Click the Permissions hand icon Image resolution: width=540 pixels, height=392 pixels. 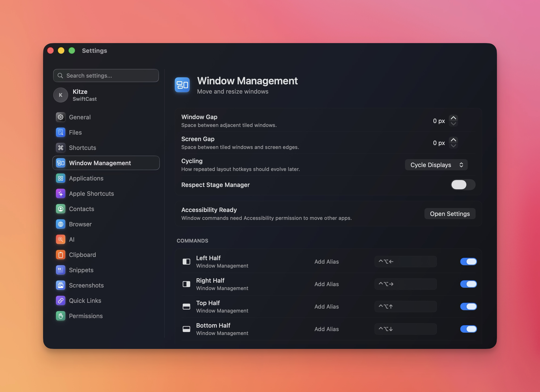60,316
